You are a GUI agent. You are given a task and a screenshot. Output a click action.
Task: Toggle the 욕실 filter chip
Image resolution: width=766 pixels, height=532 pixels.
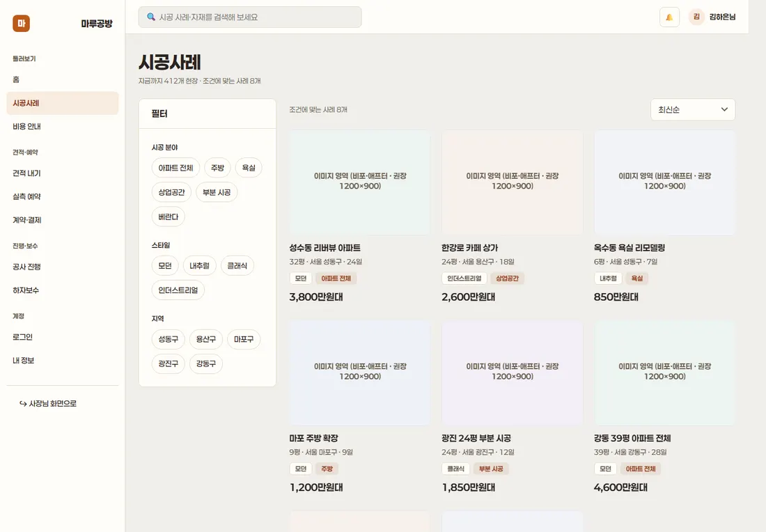pyautogui.click(x=249, y=168)
